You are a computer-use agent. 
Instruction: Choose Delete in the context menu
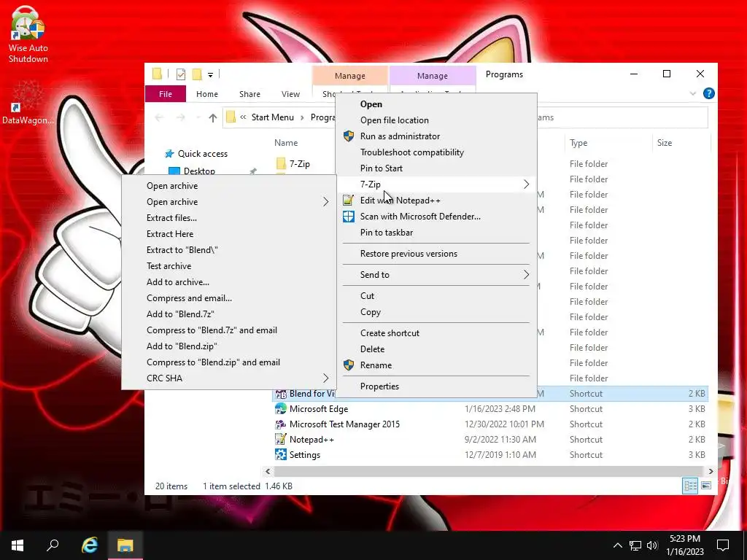(x=437, y=349)
